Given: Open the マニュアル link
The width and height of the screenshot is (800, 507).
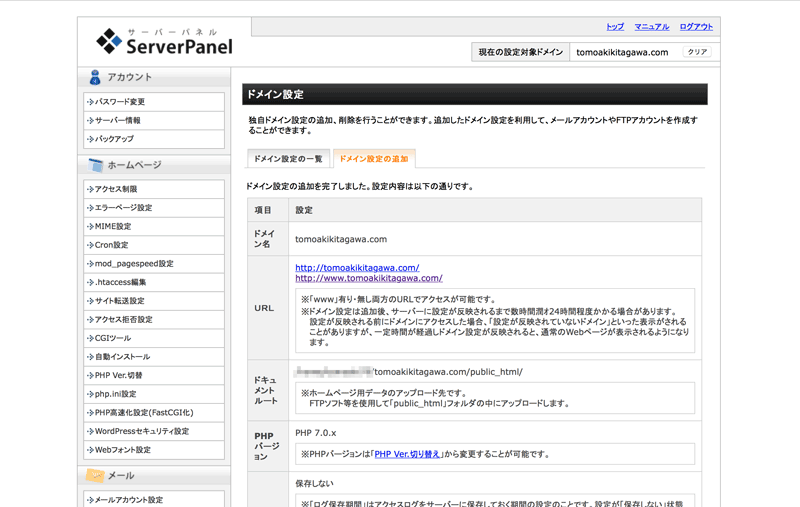Looking at the screenshot, I should coord(652,27).
